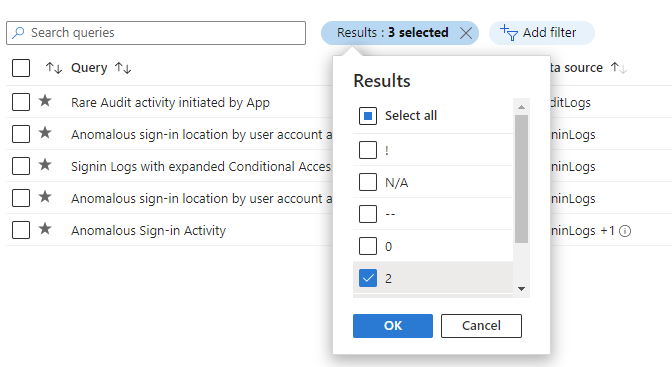672x367 pixels.
Task: Dismiss the Results popup with Cancel
Action: coord(481,326)
